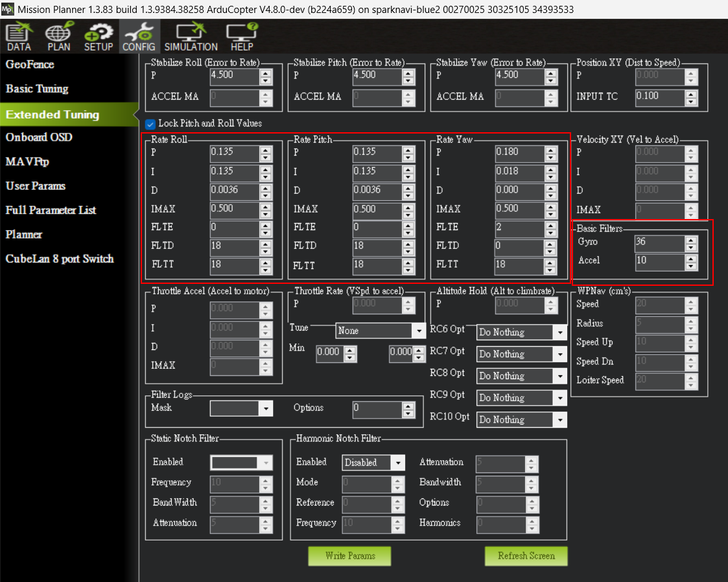Click Rate Yaw P value field
Image resolution: width=728 pixels, height=582 pixels.
coord(519,154)
